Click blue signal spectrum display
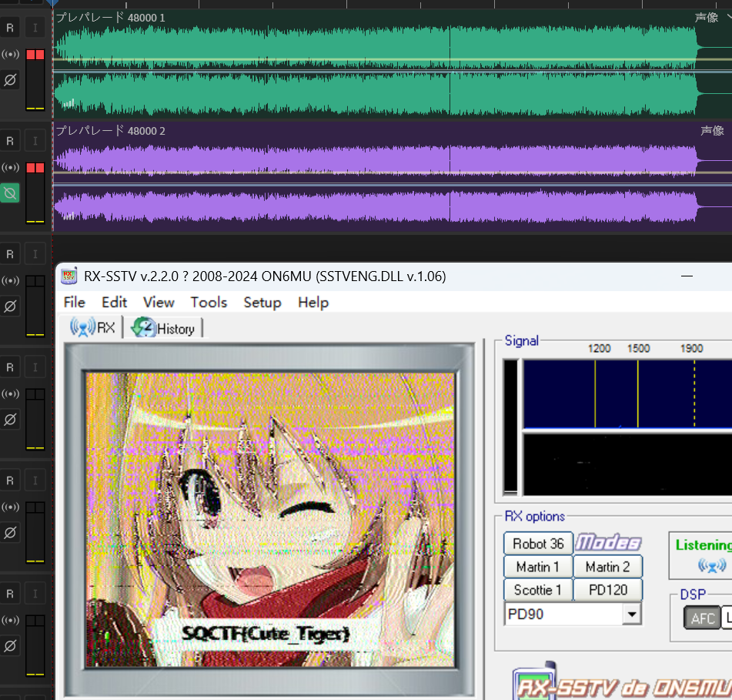This screenshot has height=700, width=732. click(x=627, y=394)
